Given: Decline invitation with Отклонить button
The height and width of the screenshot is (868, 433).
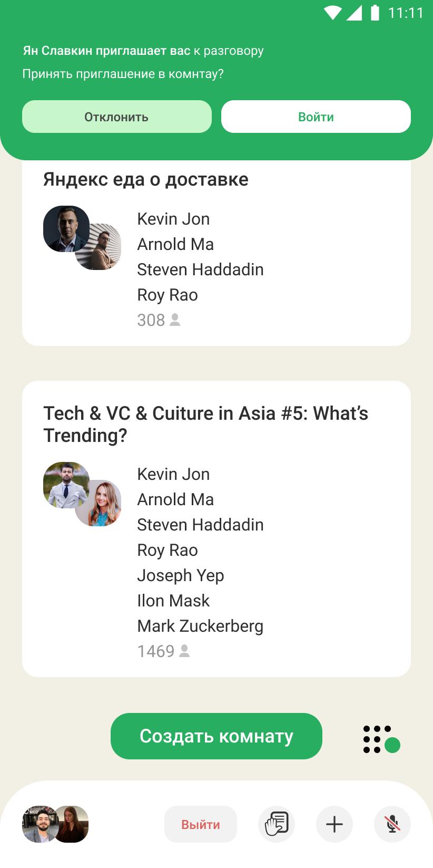Looking at the screenshot, I should 117,117.
